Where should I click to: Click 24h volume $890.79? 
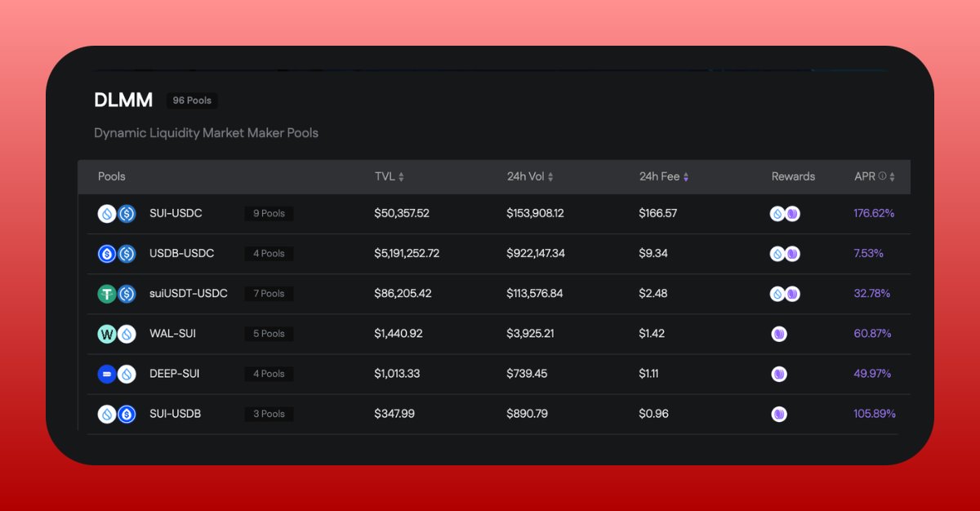point(528,413)
